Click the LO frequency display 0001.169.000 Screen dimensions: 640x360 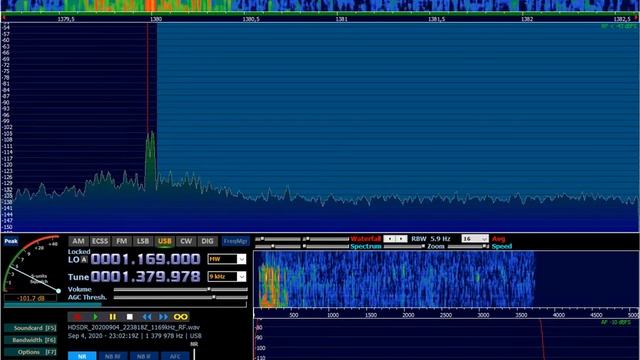click(x=145, y=259)
